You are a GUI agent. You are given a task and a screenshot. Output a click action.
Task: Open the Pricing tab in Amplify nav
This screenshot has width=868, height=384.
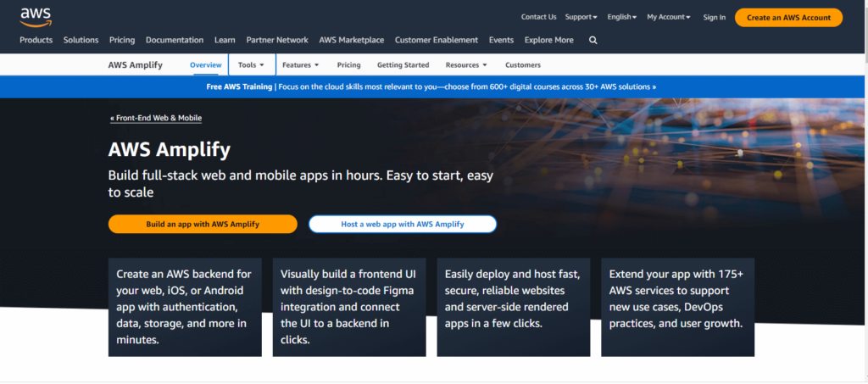[348, 64]
